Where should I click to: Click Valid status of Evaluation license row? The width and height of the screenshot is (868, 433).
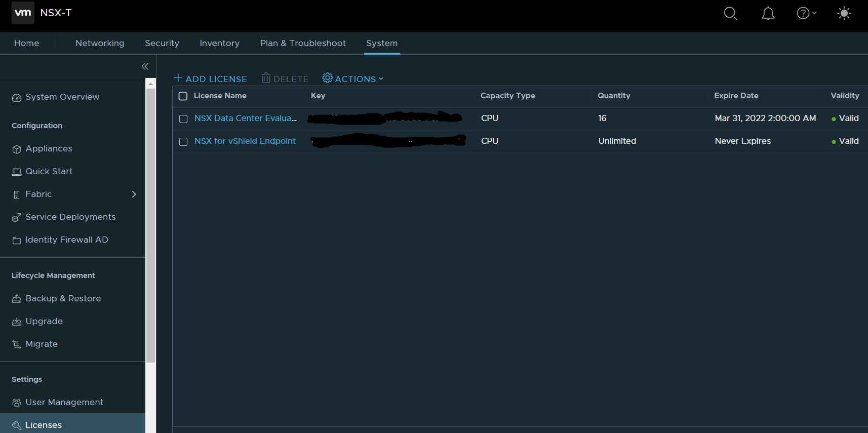coord(845,119)
